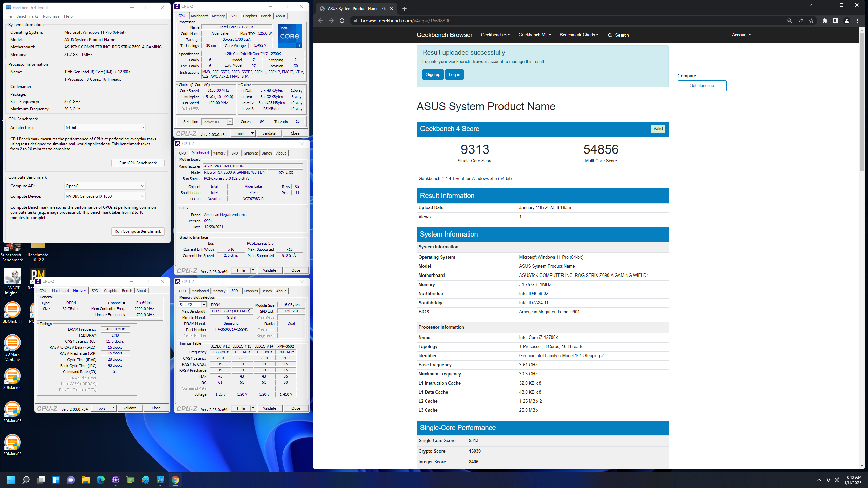This screenshot has width=868, height=488.
Task: Click Run Compute Benchmark
Action: click(x=138, y=231)
